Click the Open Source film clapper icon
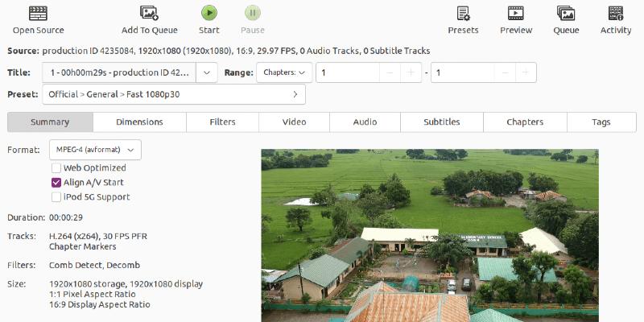Viewport: 644px width, 322px height. (38, 13)
